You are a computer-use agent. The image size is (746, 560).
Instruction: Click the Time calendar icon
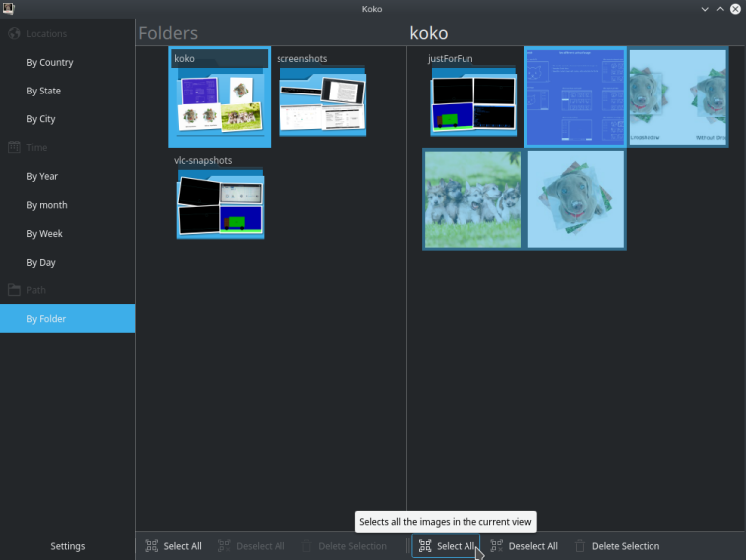[14, 147]
